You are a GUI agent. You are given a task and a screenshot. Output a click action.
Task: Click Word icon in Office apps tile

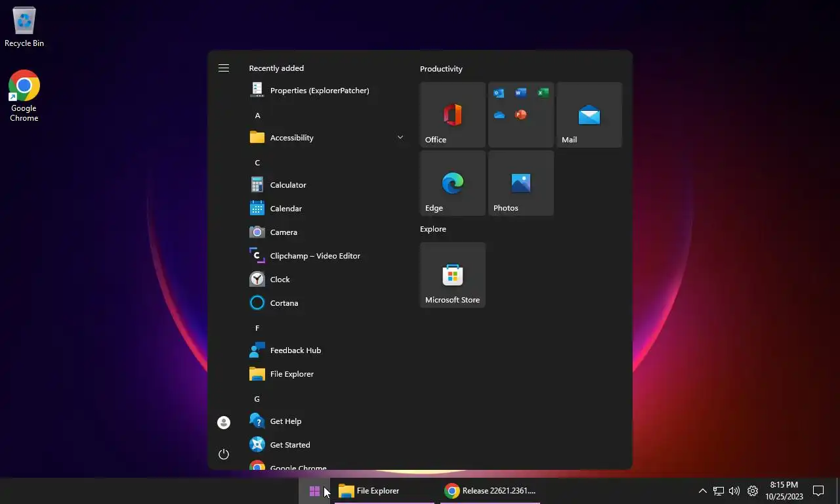point(521,93)
